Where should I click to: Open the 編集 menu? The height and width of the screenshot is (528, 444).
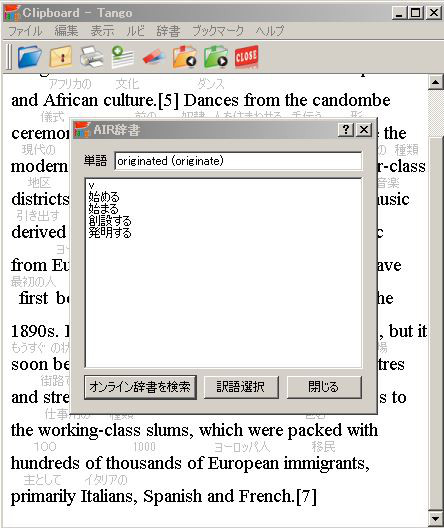[66, 31]
